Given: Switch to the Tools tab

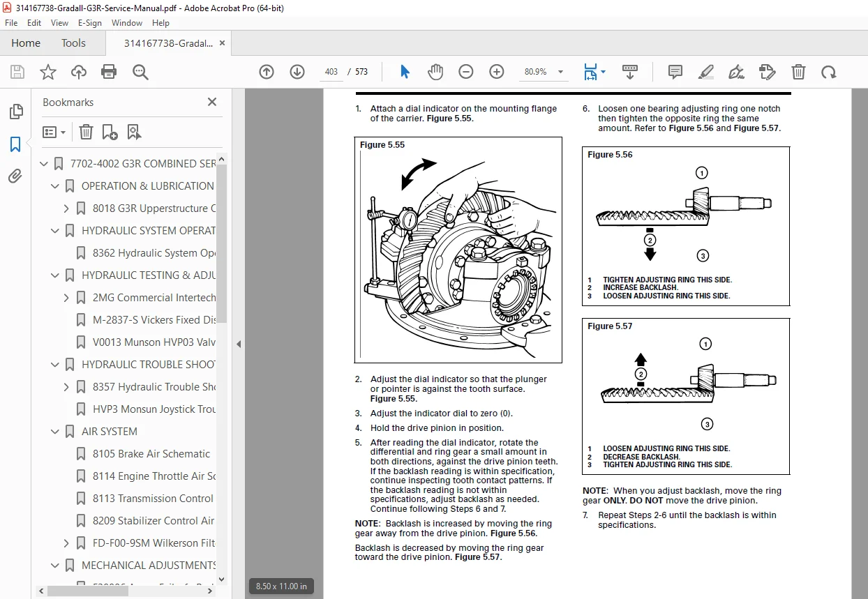Looking at the screenshot, I should 73,43.
